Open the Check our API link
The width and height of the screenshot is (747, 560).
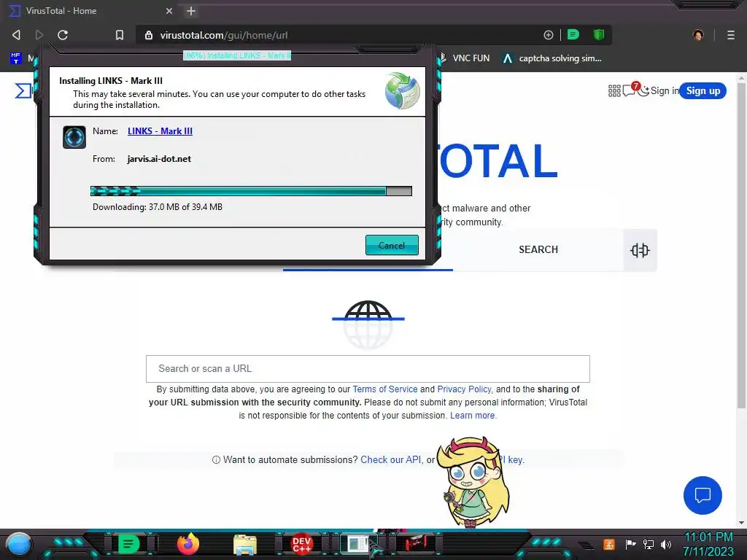[391, 459]
